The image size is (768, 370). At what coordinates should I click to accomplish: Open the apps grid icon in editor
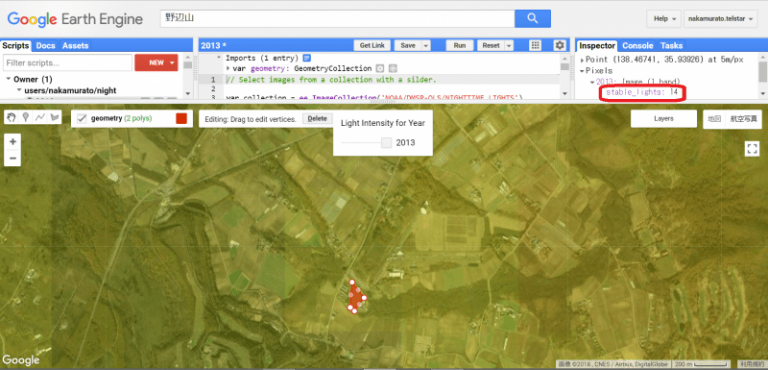[535, 46]
